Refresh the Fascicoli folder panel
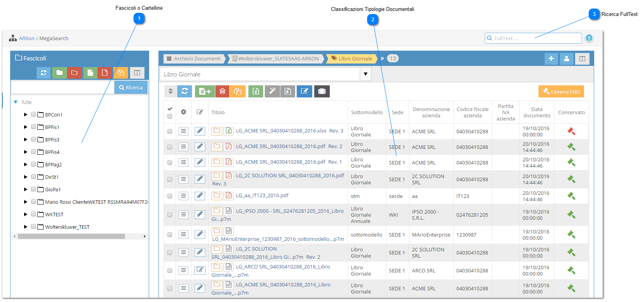The height and width of the screenshot is (302, 644). point(44,72)
